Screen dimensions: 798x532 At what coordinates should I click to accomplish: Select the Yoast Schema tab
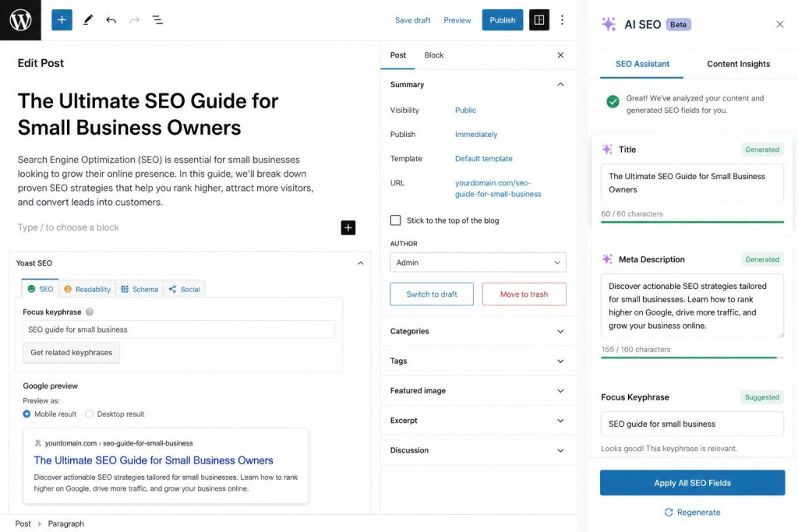click(139, 289)
